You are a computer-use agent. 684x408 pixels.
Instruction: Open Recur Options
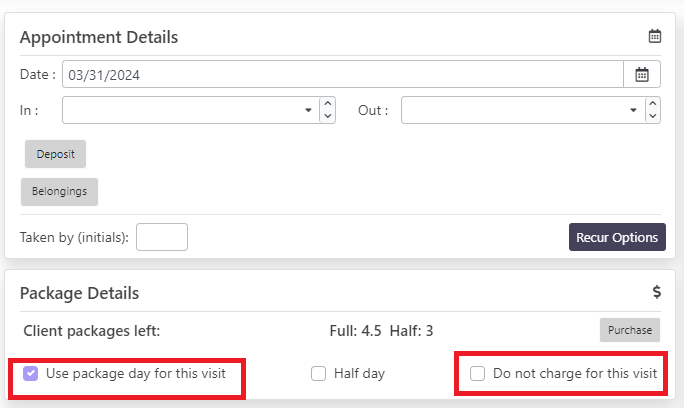tap(617, 237)
